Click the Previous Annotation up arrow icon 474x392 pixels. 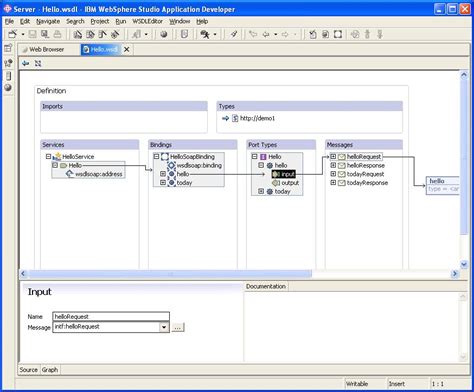click(x=367, y=34)
